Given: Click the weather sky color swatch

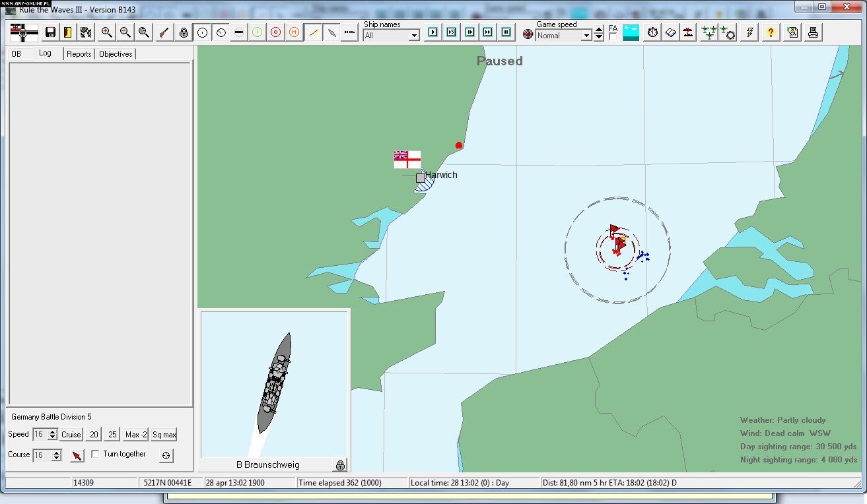Looking at the screenshot, I should [x=631, y=31].
